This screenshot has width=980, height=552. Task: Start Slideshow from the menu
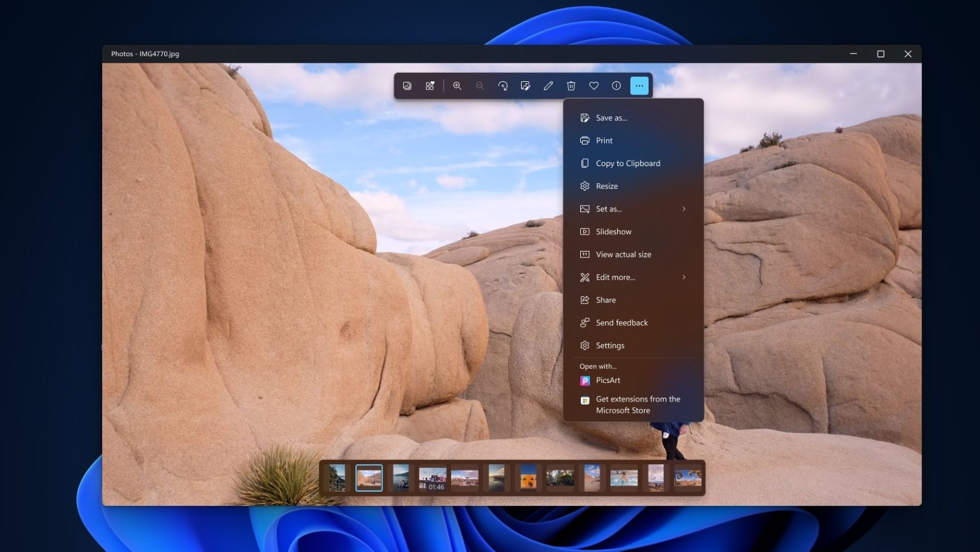pos(613,232)
